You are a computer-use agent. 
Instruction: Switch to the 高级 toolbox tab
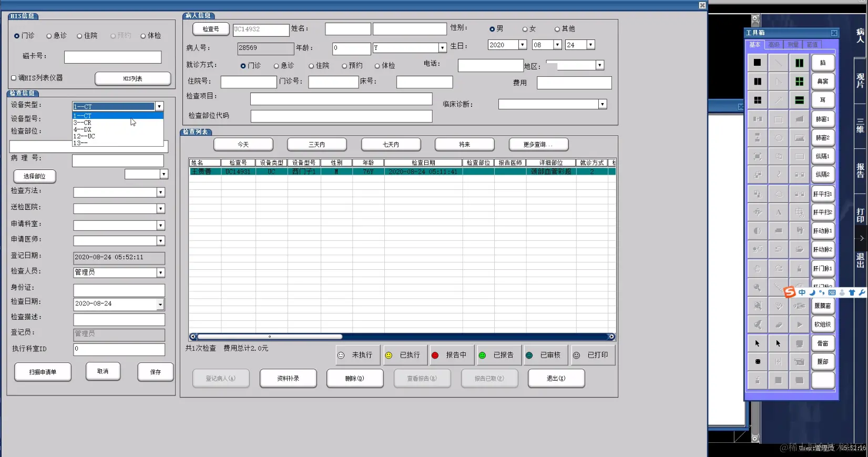(774, 45)
